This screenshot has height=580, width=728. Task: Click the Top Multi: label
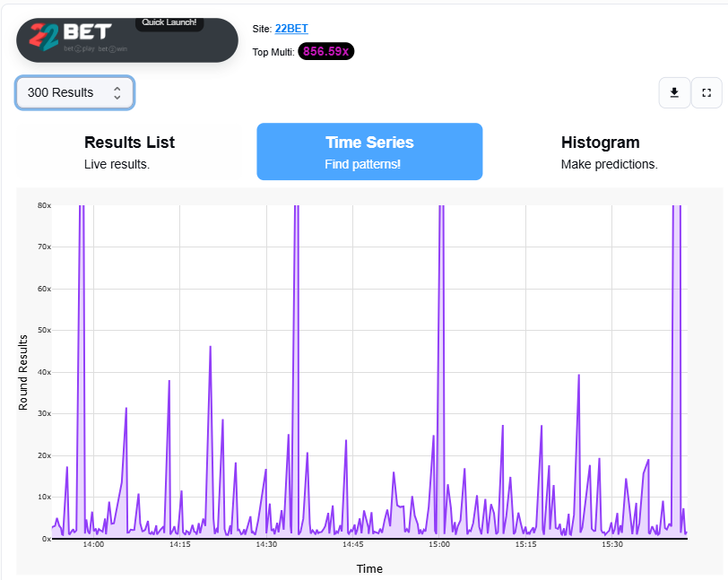(273, 52)
